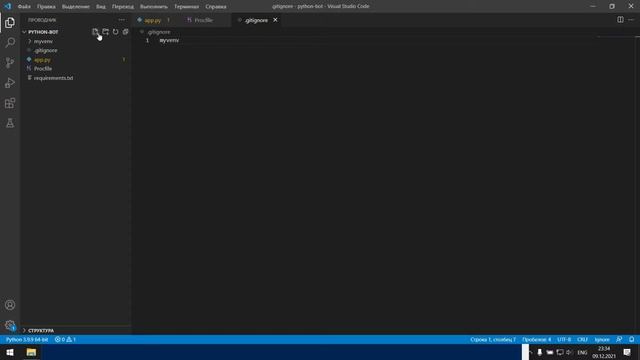Close the .gitignore editor tab

tap(275, 20)
